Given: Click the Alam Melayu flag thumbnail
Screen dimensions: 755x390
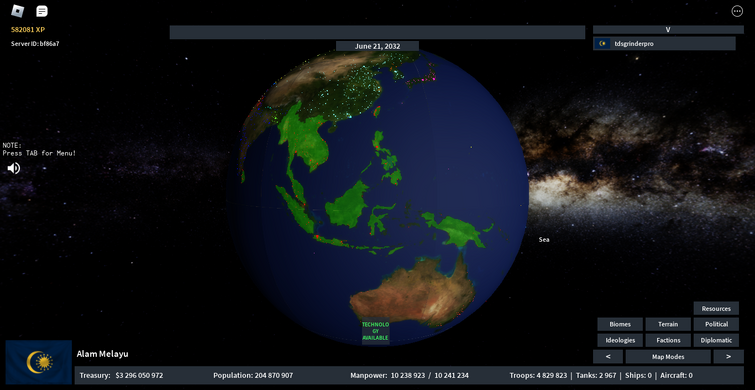Looking at the screenshot, I should pos(39,362).
